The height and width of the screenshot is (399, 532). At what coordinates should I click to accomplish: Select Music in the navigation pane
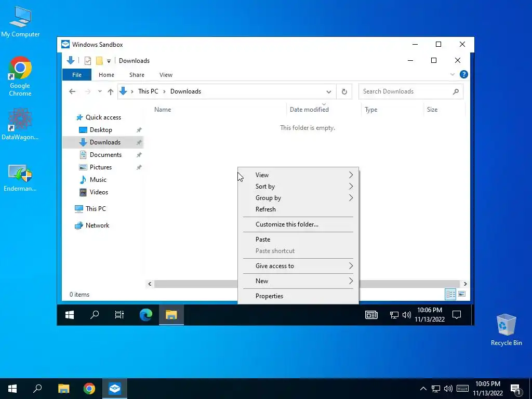pos(98,180)
